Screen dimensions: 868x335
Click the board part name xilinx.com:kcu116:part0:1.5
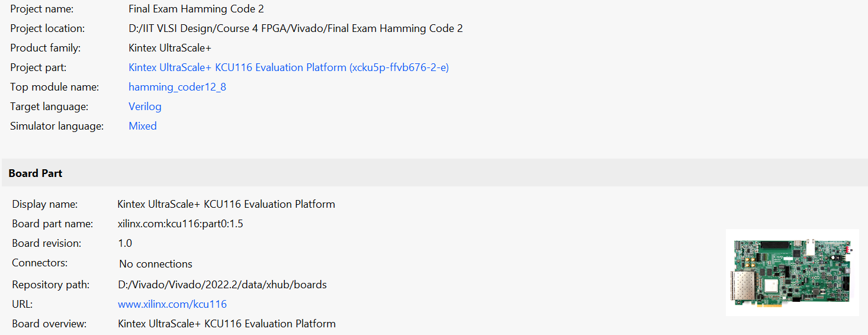181,224
